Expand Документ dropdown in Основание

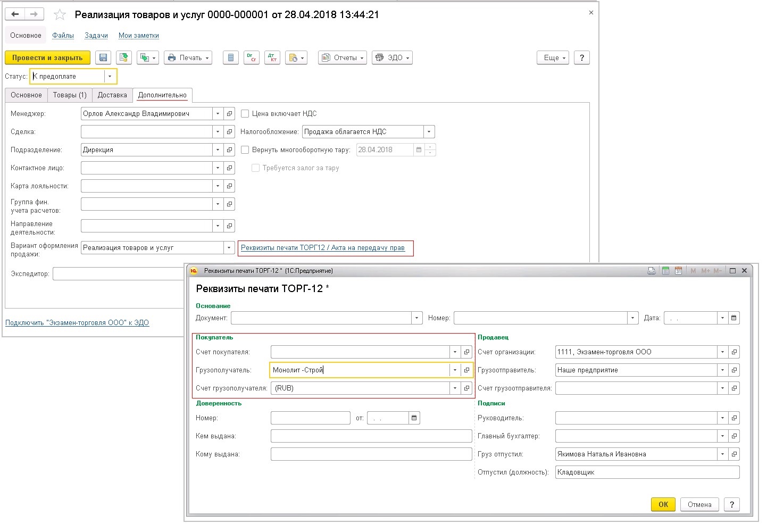pyautogui.click(x=417, y=318)
